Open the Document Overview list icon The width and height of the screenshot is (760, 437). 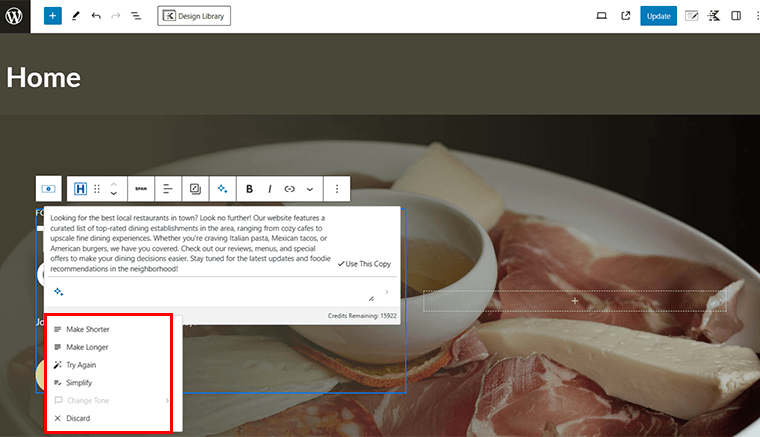coord(136,16)
